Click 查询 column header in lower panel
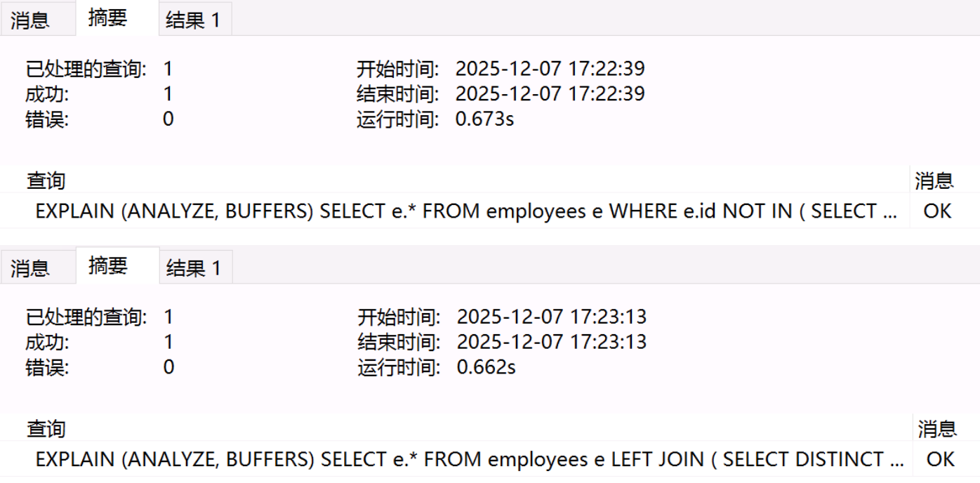This screenshot has width=980, height=483. point(46,429)
